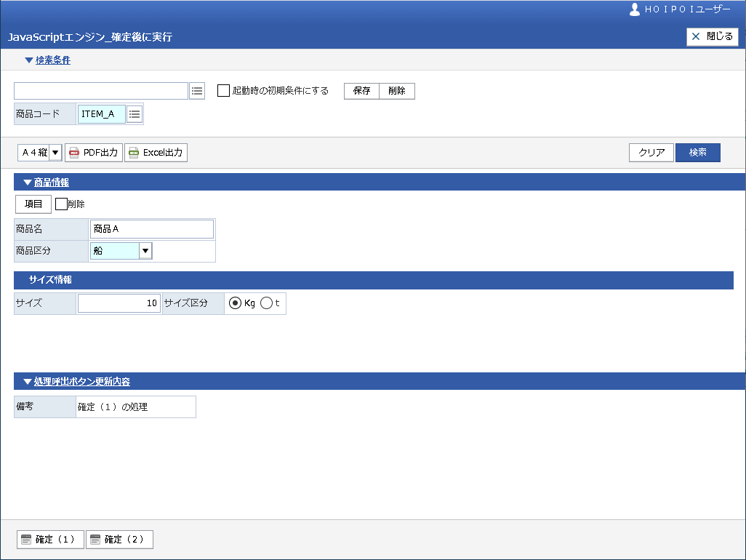The height and width of the screenshot is (560, 746).
Task: Enable 起動時の初期条件にする checkbox
Action: 224,90
